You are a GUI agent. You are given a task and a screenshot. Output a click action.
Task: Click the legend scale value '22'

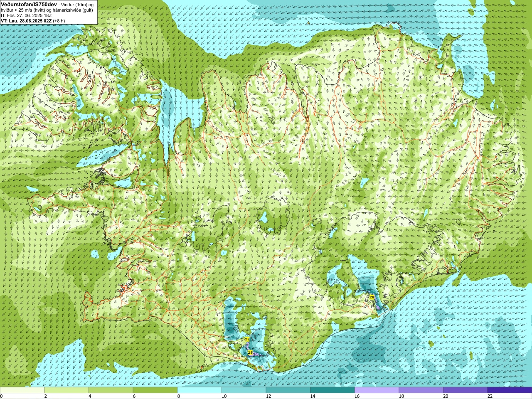[x=490, y=396]
